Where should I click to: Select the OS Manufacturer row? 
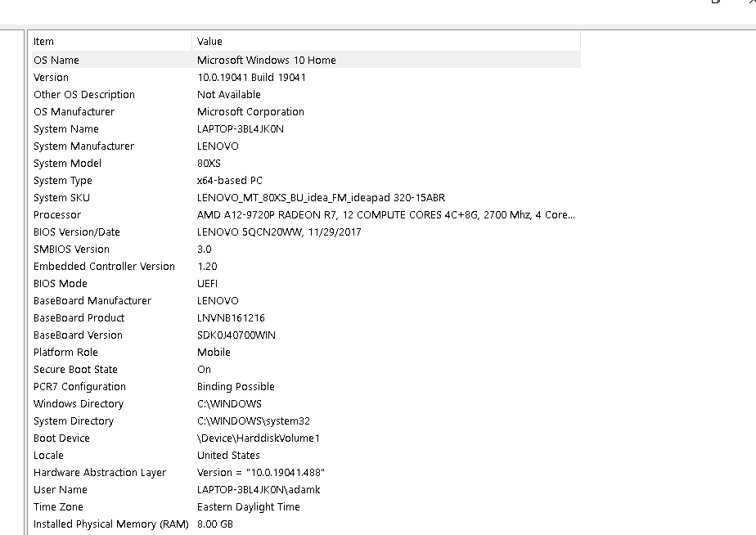click(x=306, y=112)
